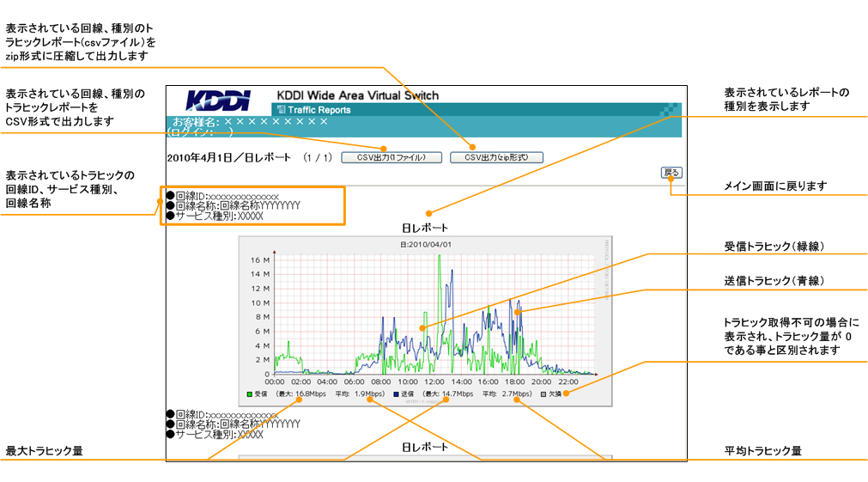The width and height of the screenshot is (868, 482).
Task: Click the KDDI logo
Action: click(218, 101)
